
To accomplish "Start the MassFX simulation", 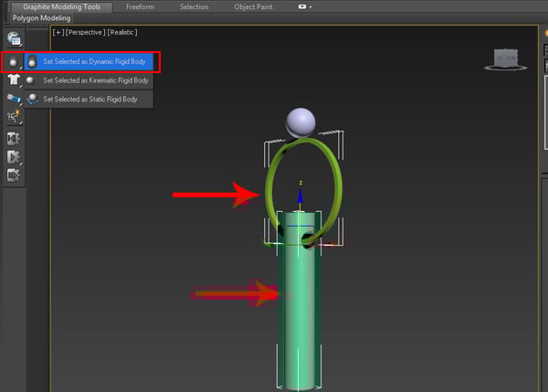I will 14,157.
